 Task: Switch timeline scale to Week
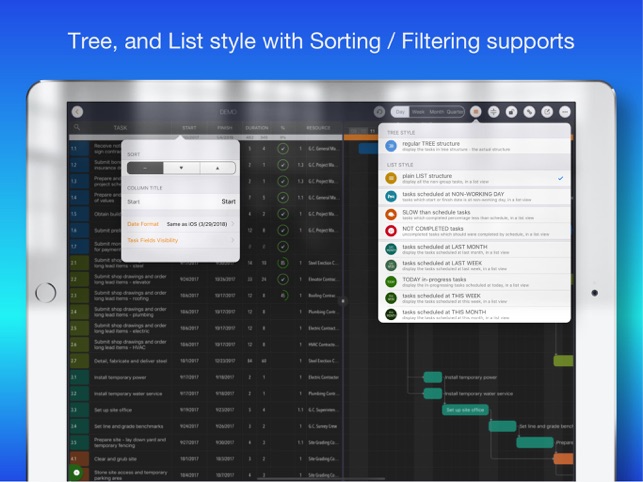coord(418,112)
